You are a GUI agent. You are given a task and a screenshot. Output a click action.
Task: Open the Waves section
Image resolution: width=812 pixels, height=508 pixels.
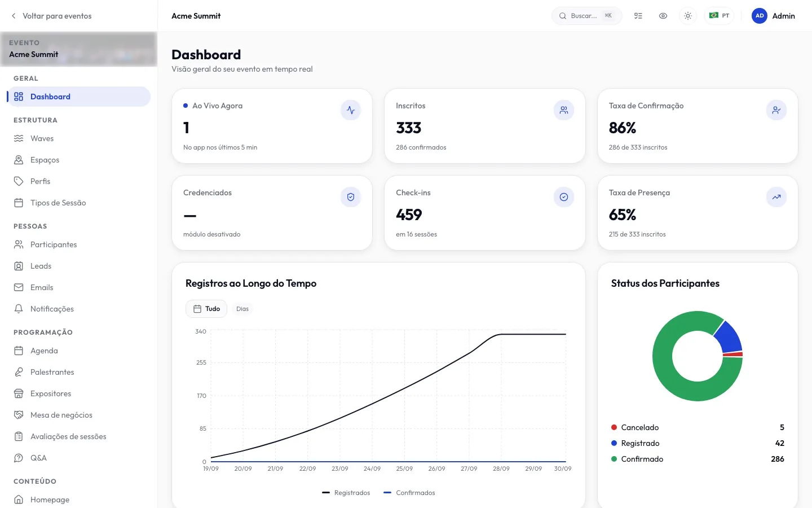coord(79,138)
